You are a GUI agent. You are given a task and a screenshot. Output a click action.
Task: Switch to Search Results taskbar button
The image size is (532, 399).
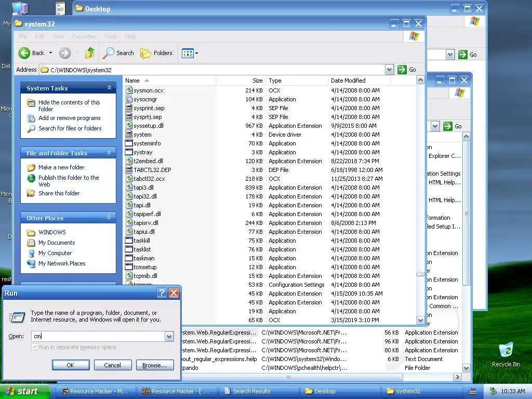tap(259, 391)
